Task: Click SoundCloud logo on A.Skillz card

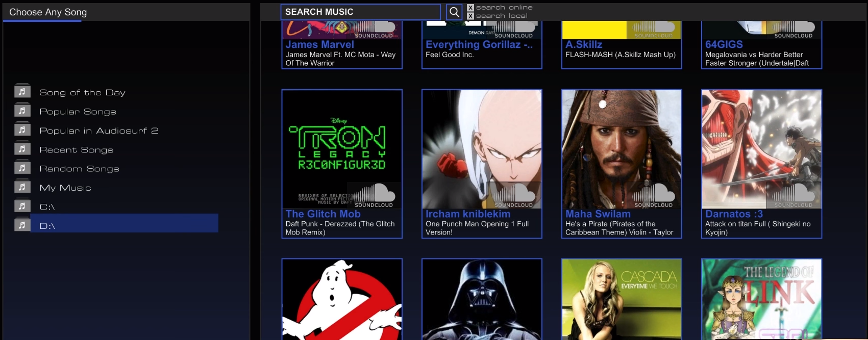Action: (x=654, y=30)
